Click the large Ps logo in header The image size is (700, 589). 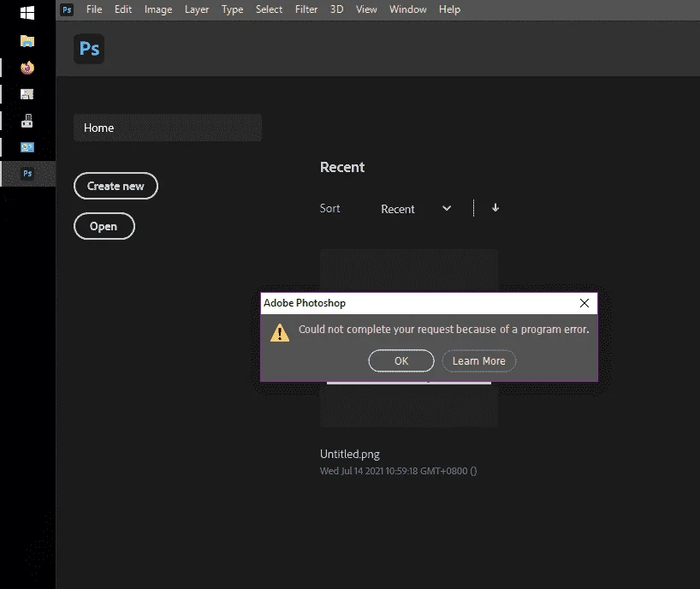89,49
